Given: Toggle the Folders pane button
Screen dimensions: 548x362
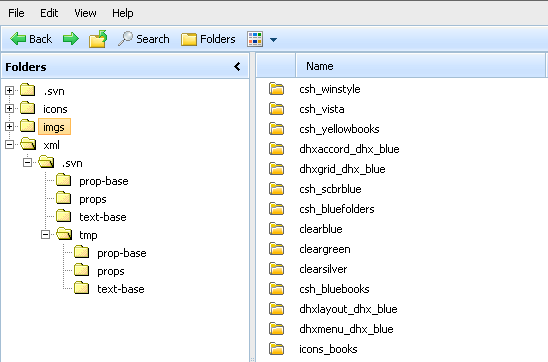Looking at the screenshot, I should [x=208, y=39].
